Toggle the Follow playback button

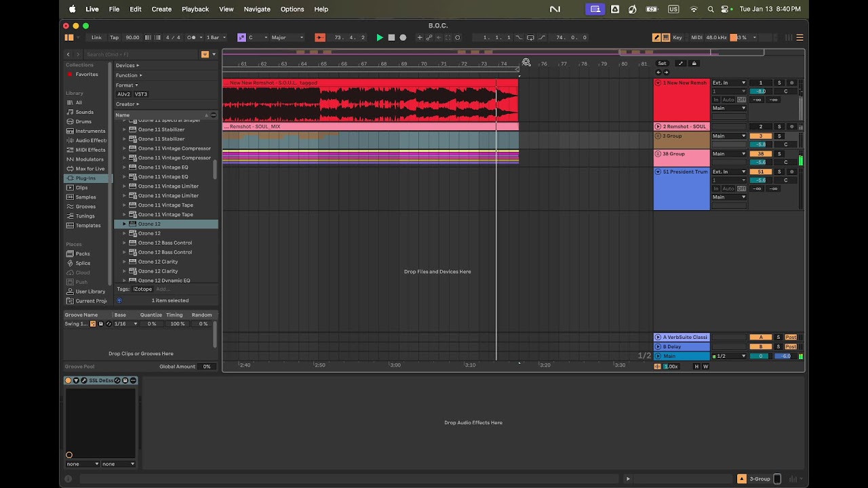320,37
